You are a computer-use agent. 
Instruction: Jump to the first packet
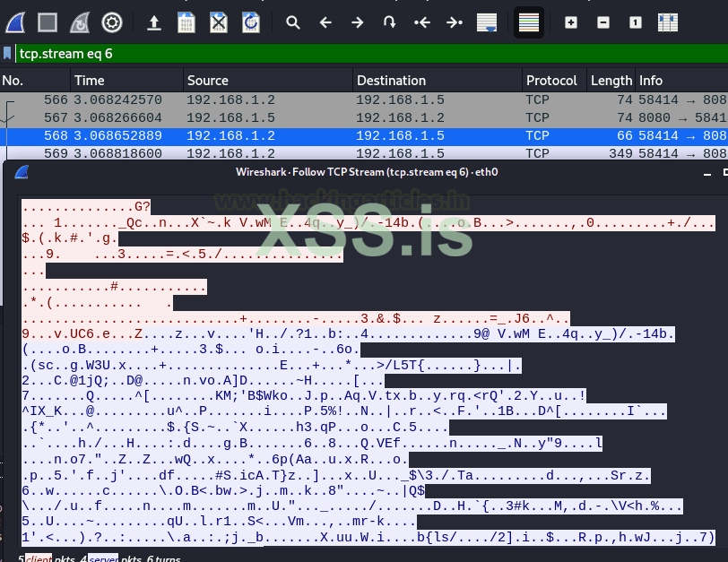click(x=422, y=22)
